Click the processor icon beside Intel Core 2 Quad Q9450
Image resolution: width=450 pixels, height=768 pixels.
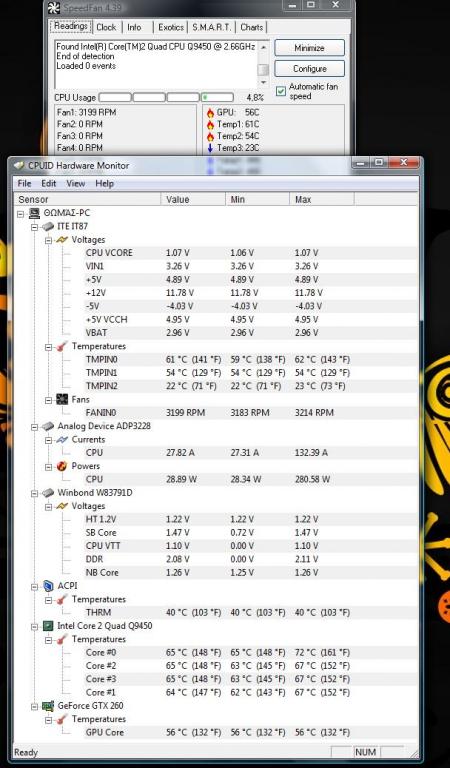point(48,626)
